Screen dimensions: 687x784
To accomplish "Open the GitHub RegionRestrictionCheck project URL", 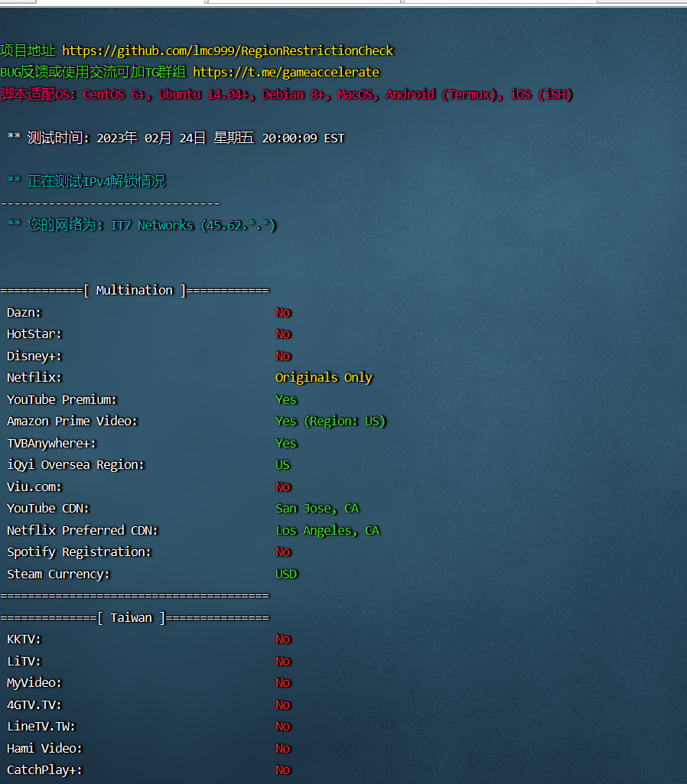I will click(x=227, y=50).
